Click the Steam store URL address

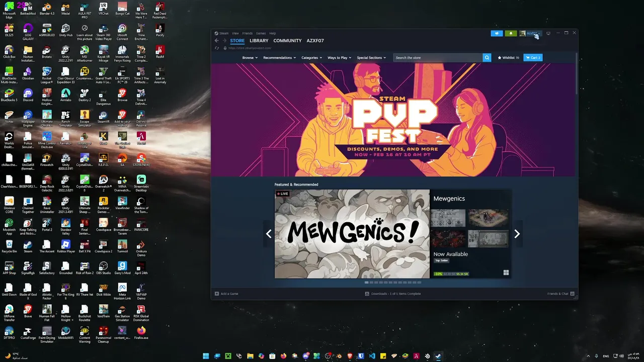click(x=250, y=48)
